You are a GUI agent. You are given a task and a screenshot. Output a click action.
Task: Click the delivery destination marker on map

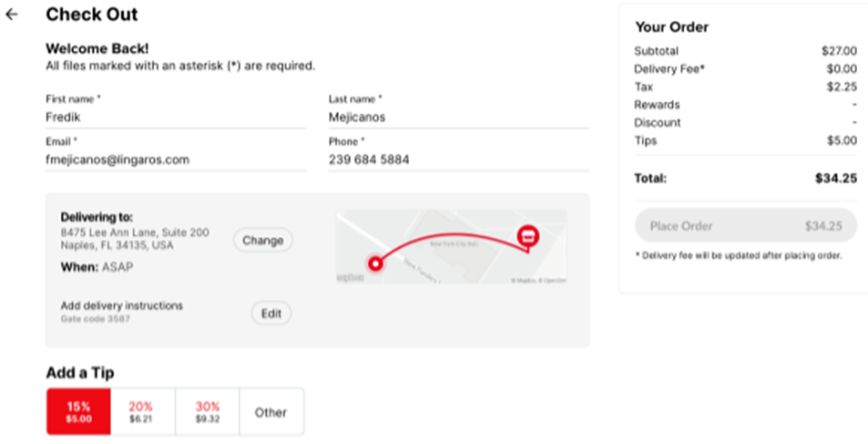click(374, 263)
